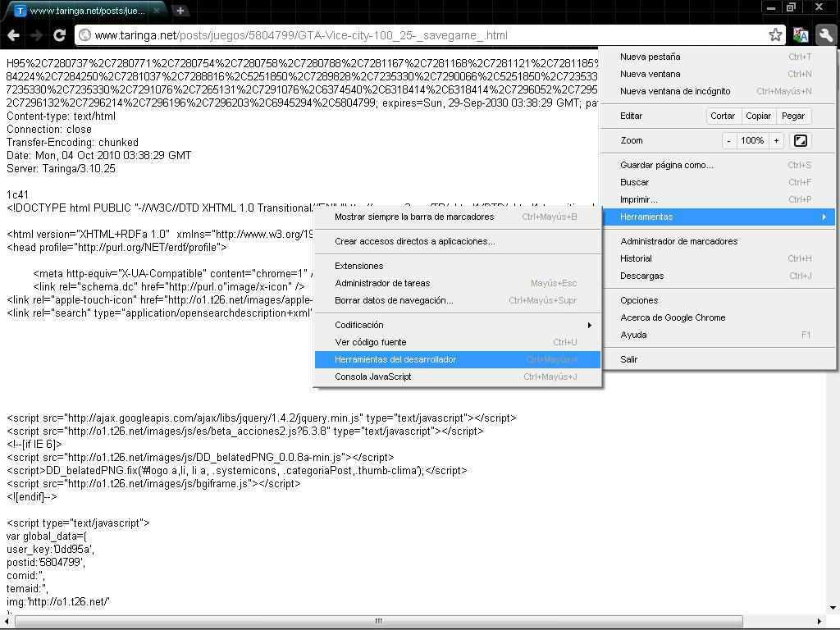Open Extensiones from the submenu
Image resolution: width=840 pixels, height=630 pixels.
coord(458,266)
